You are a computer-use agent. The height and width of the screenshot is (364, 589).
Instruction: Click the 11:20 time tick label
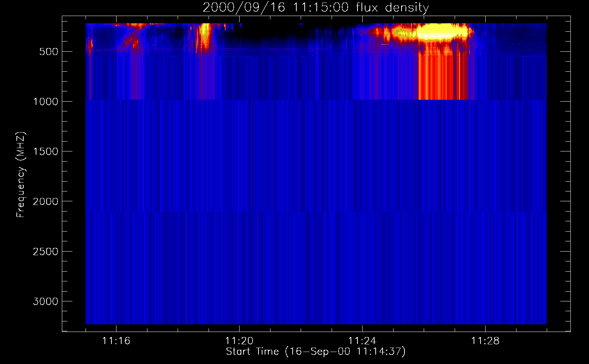[x=239, y=341]
